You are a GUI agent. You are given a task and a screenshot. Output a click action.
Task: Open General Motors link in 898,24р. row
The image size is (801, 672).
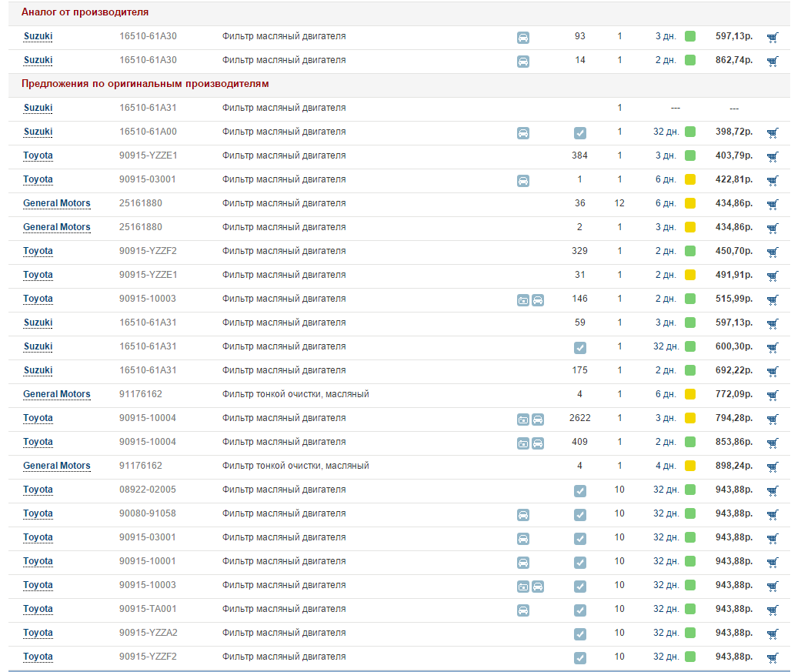57,466
